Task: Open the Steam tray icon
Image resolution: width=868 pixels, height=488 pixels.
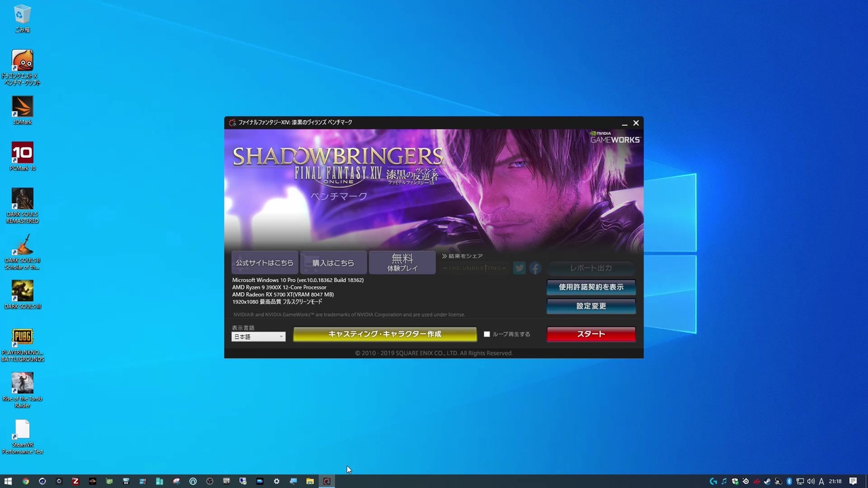Action: click(767, 481)
